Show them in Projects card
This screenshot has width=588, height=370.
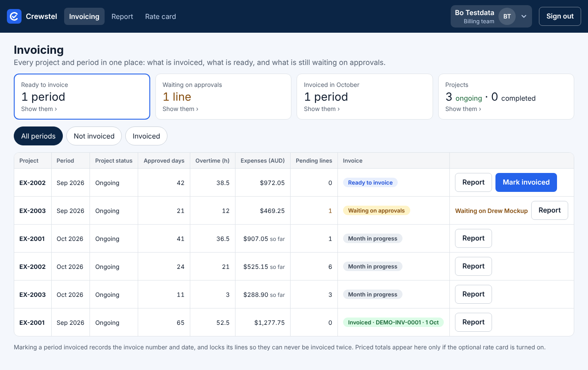click(463, 109)
